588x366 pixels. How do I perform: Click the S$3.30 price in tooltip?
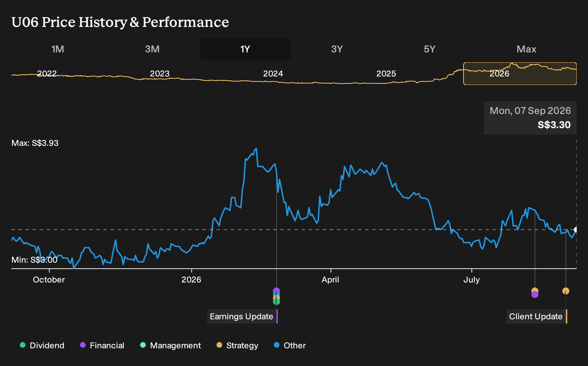[x=554, y=125]
